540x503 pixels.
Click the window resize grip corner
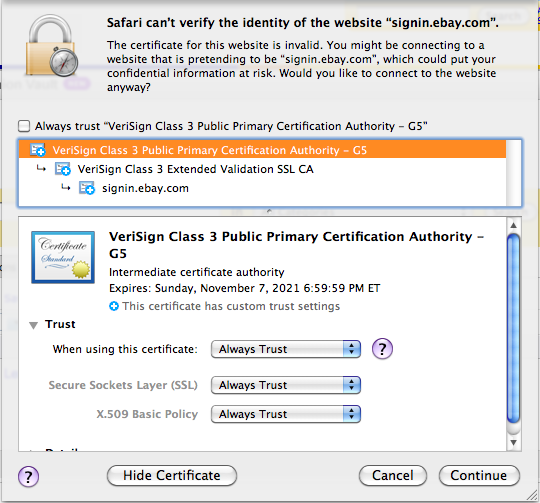[532, 495]
